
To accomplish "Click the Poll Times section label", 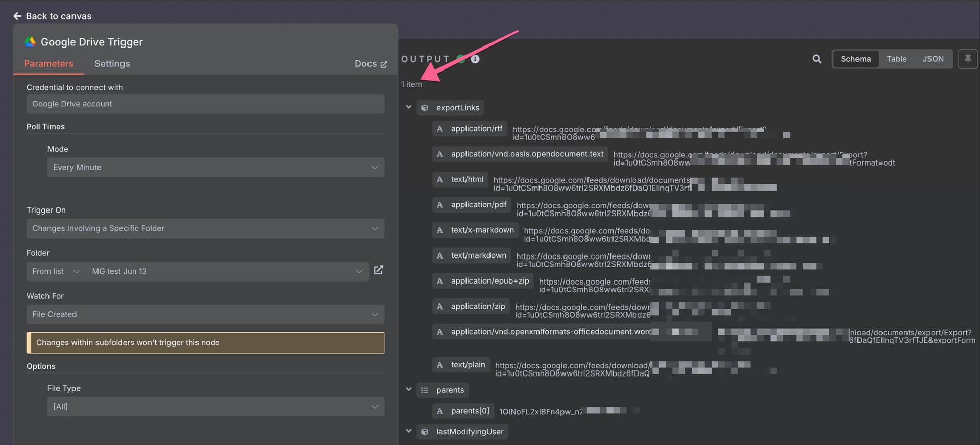I will pos(45,127).
